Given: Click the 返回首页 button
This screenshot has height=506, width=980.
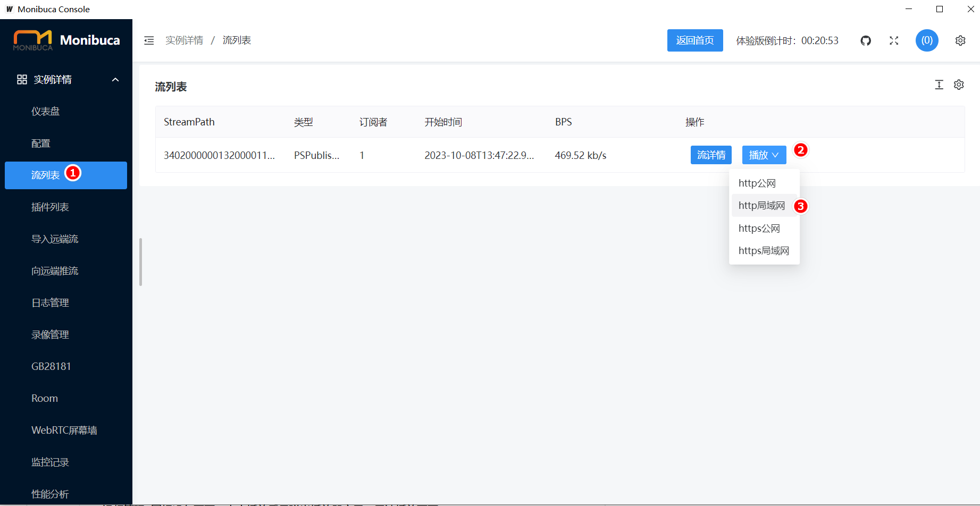Looking at the screenshot, I should pyautogui.click(x=695, y=40).
